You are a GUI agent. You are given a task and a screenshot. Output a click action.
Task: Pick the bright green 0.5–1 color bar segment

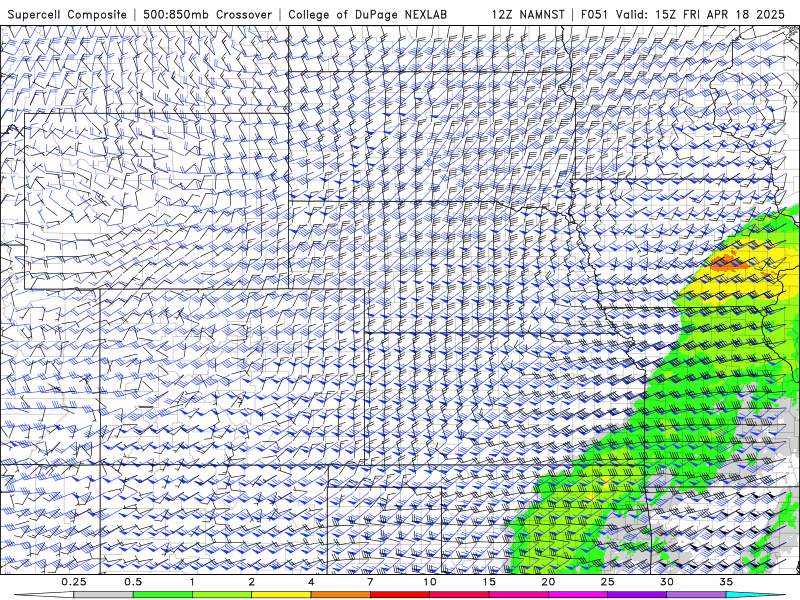[163, 595]
